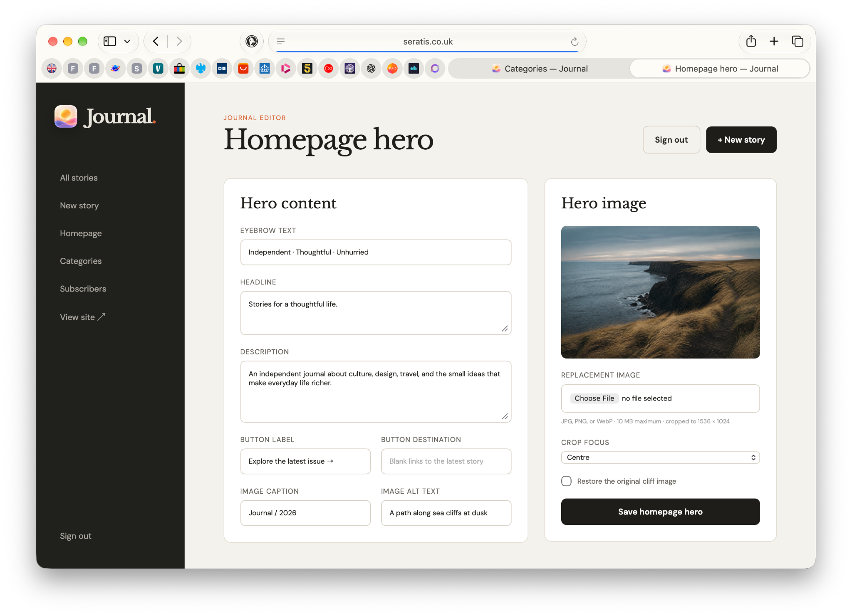Click Choose File for replacement image
Image resolution: width=852 pixels, height=616 pixels.
click(594, 398)
